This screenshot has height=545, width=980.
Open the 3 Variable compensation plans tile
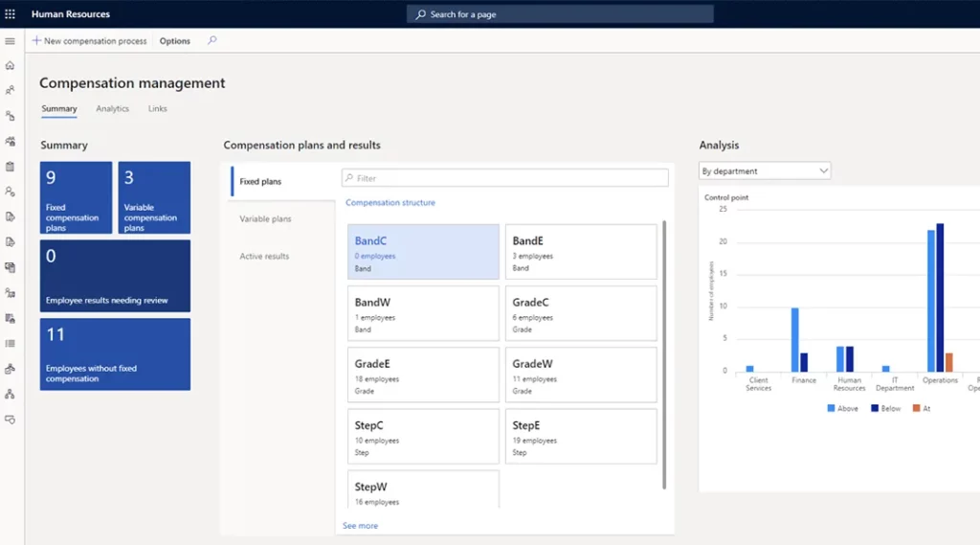coord(154,197)
